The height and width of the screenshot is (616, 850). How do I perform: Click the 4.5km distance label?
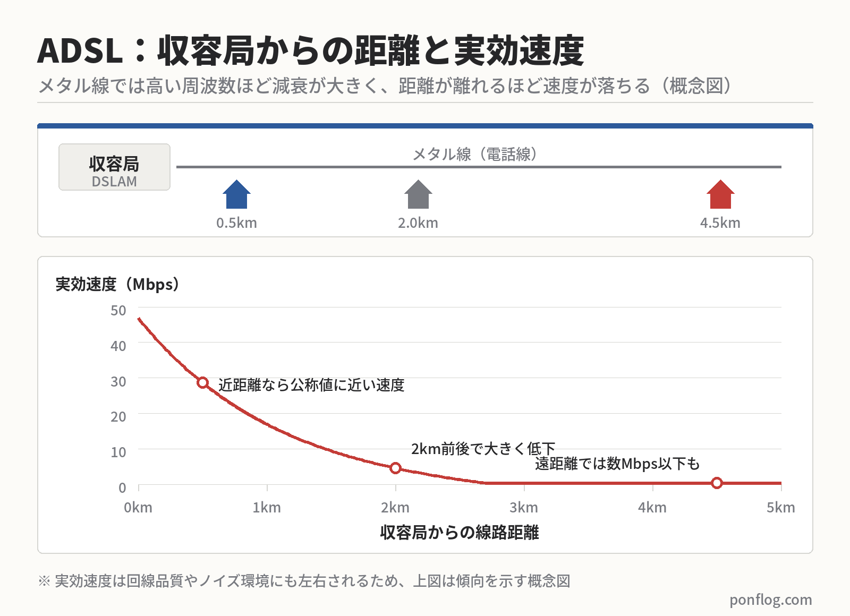pyautogui.click(x=720, y=223)
